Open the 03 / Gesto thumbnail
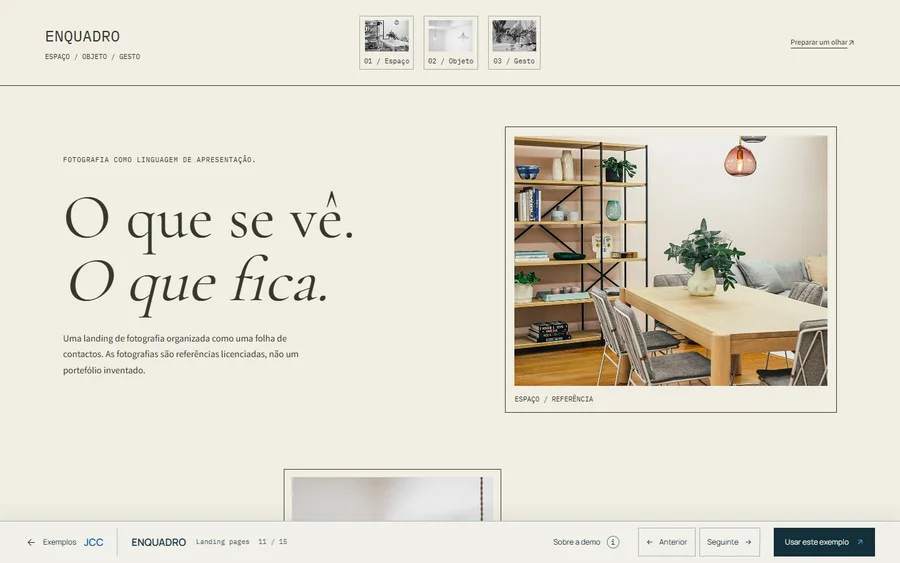Viewport: 900px width, 563px height. 514,43
